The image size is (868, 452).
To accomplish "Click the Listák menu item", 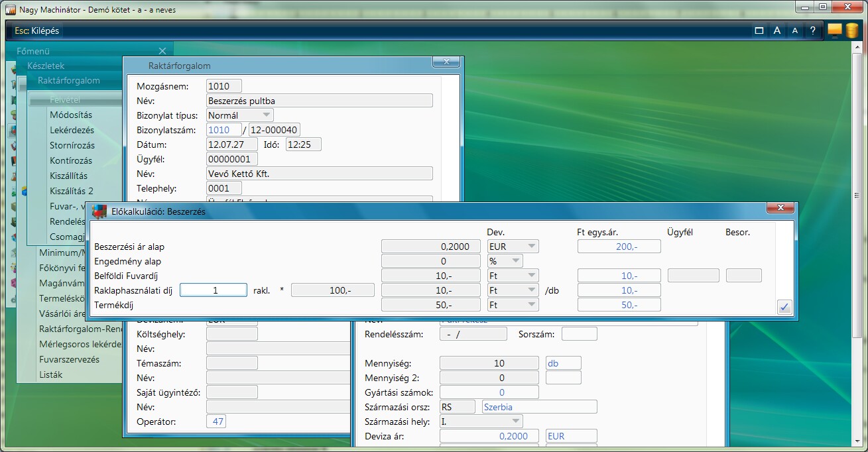I will coord(50,374).
